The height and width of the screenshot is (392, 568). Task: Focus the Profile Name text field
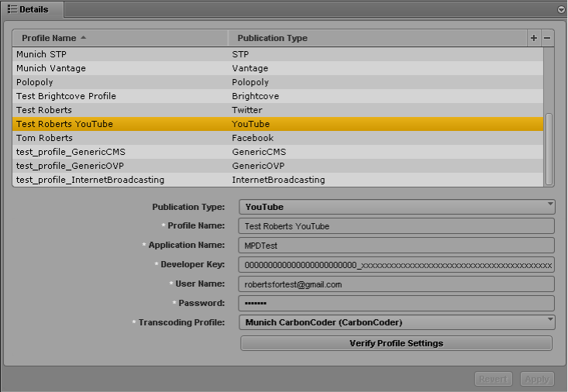pos(398,226)
